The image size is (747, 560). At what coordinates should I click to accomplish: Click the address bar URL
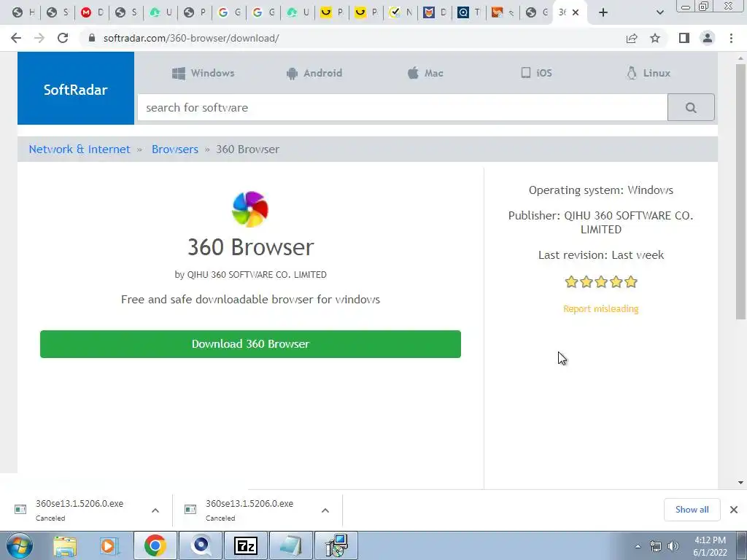(191, 38)
